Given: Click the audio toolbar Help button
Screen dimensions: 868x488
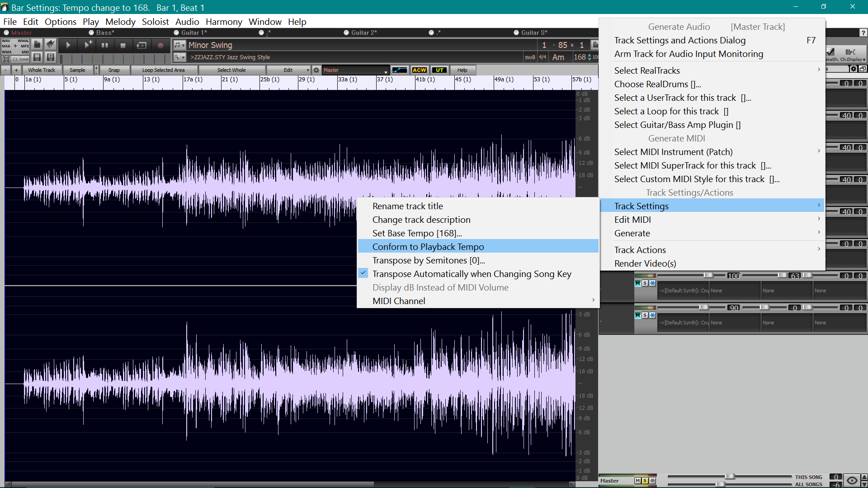Looking at the screenshot, I should click(x=462, y=70).
